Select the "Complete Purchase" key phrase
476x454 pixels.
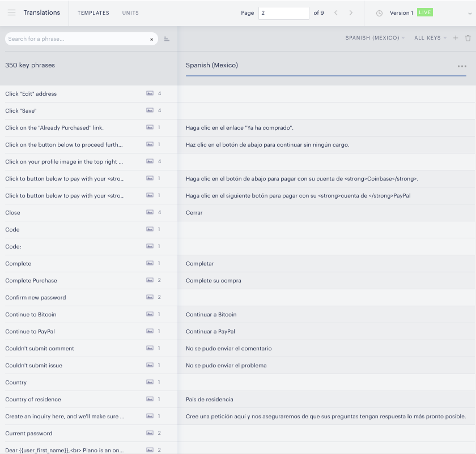coord(31,281)
